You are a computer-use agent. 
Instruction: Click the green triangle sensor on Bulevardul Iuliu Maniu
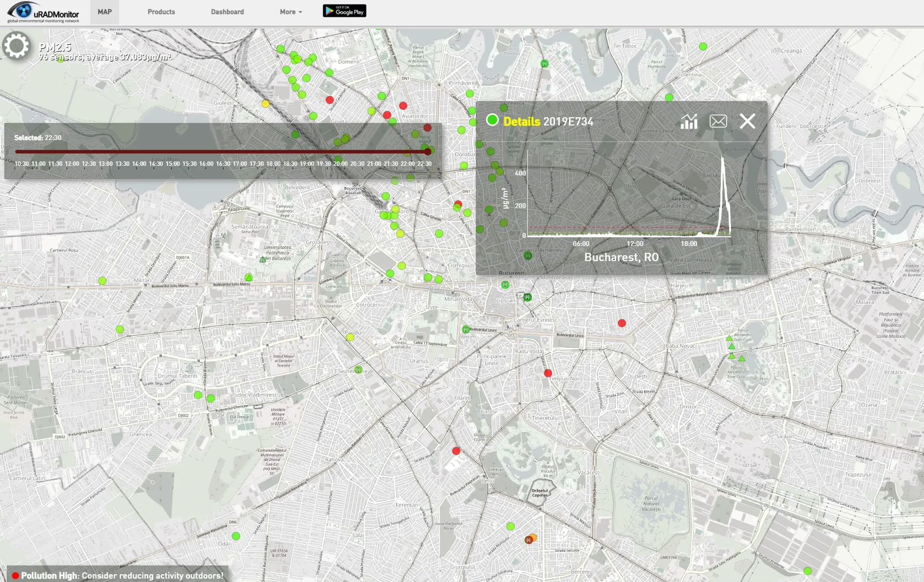coord(248,277)
